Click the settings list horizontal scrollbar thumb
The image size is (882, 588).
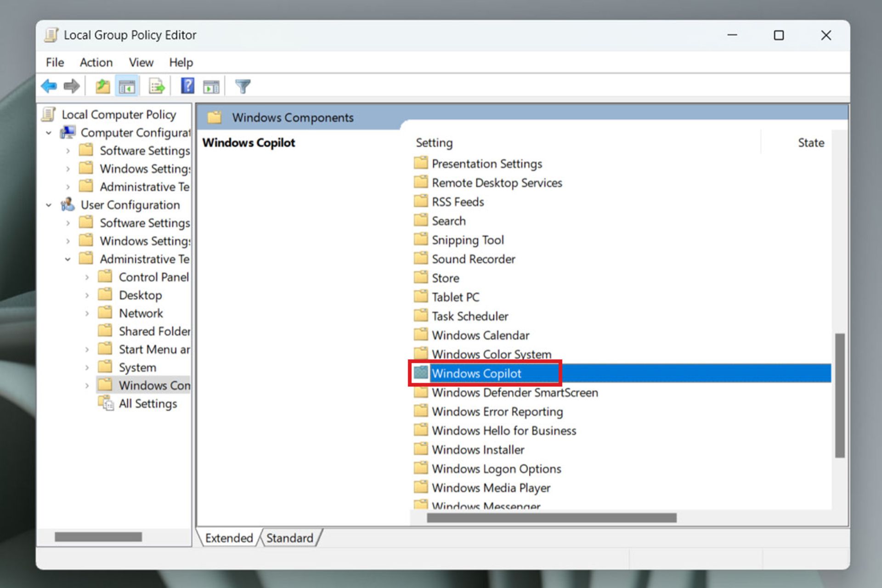(552, 518)
